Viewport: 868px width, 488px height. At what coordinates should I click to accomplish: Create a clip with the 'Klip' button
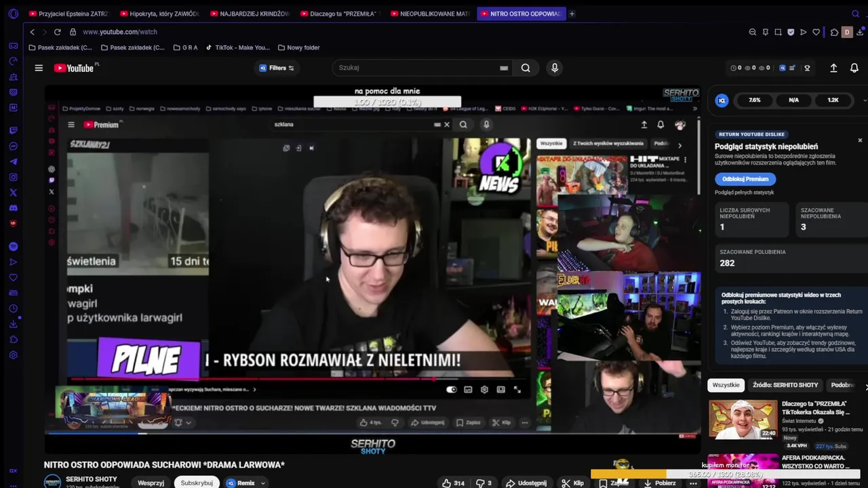(x=572, y=483)
